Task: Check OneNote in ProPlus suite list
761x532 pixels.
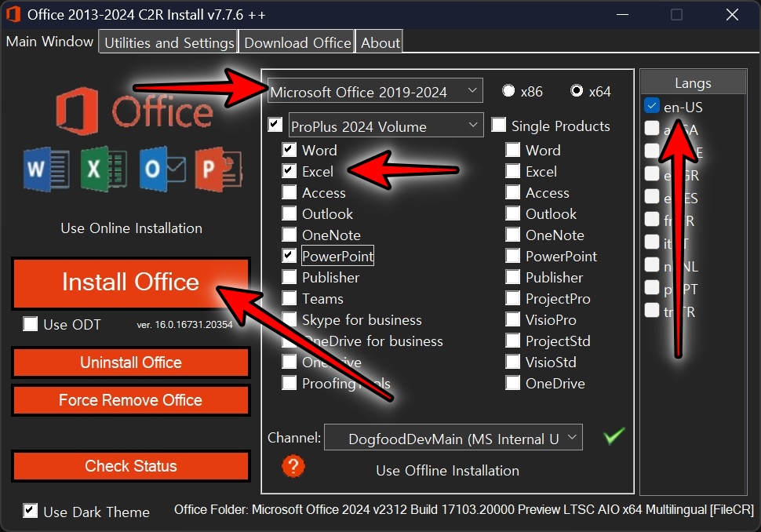Action: (x=289, y=234)
